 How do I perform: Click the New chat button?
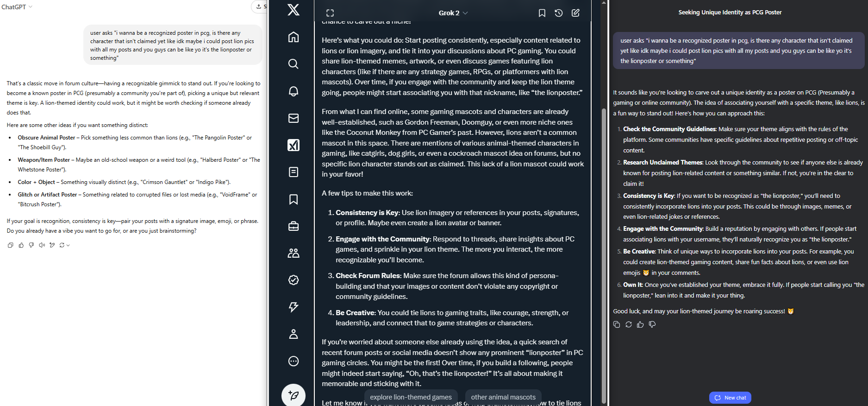(730, 398)
